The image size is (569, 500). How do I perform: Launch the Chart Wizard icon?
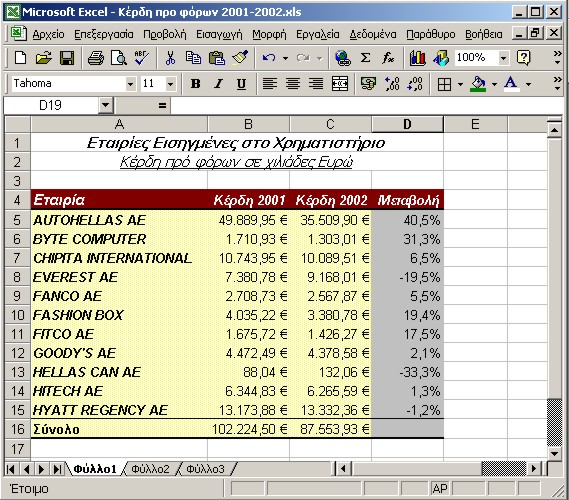click(x=417, y=58)
